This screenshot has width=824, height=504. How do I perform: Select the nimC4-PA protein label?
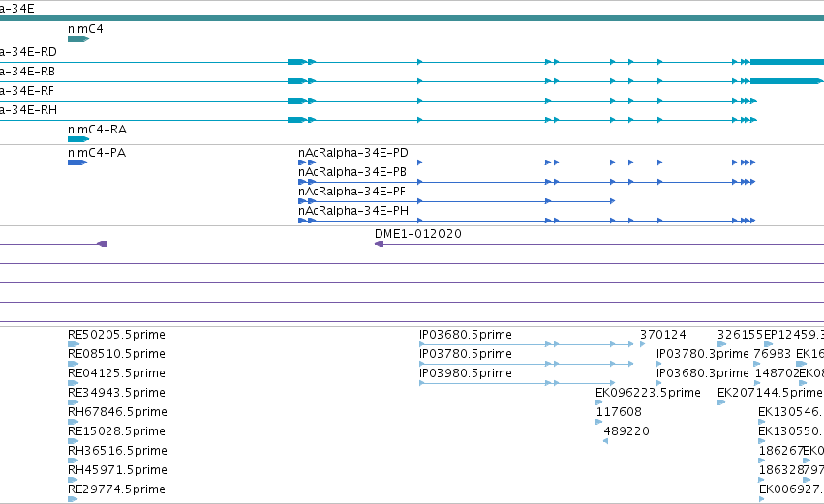97,153
